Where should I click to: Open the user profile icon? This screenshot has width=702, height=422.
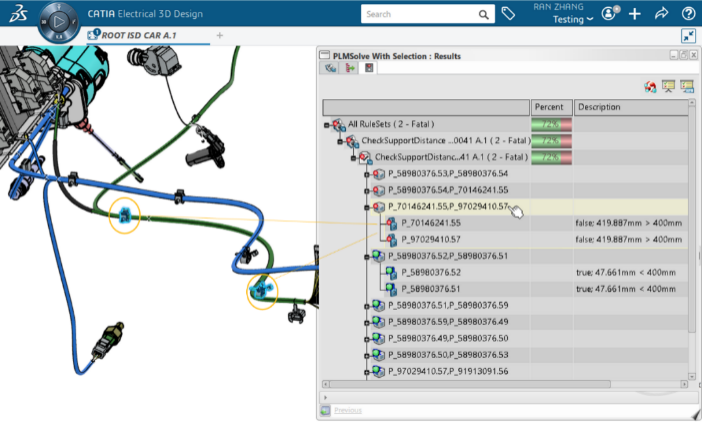pyautogui.click(x=610, y=14)
